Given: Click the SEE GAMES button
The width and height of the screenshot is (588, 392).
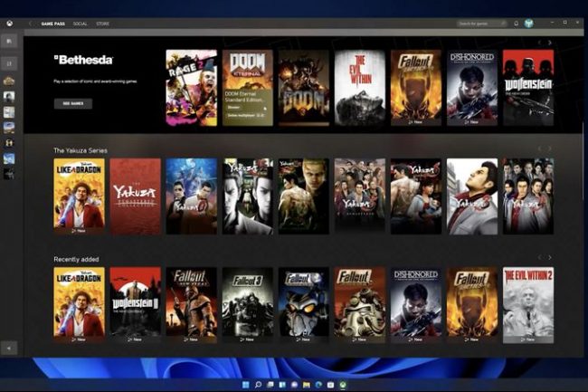Looking at the screenshot, I should pyautogui.click(x=73, y=103).
